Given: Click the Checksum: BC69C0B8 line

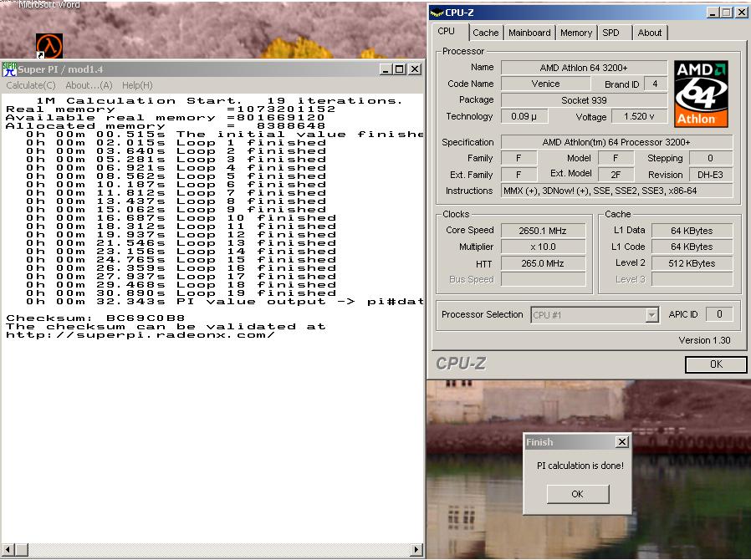Looking at the screenshot, I should (x=95, y=318).
